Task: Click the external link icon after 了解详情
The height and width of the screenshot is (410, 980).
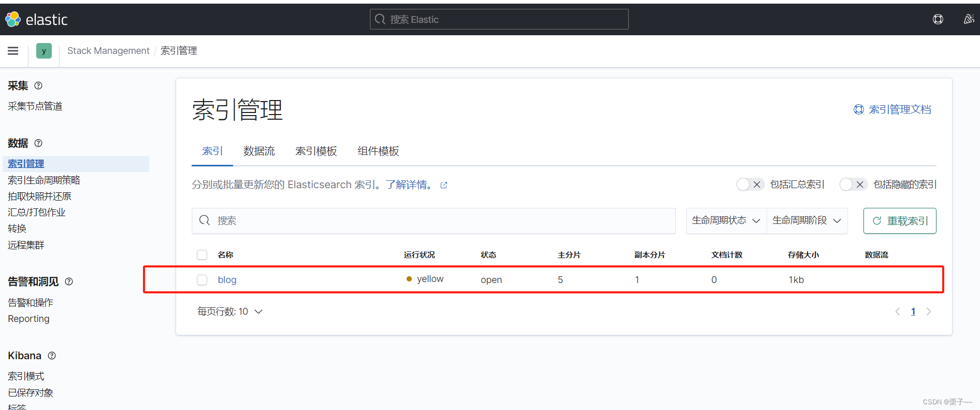Action: tap(444, 185)
